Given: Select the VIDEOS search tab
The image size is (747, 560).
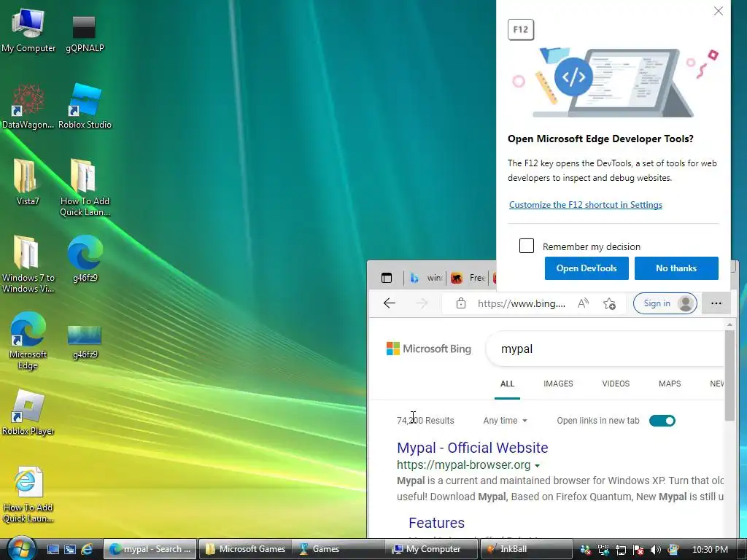Looking at the screenshot, I should coord(616,384).
